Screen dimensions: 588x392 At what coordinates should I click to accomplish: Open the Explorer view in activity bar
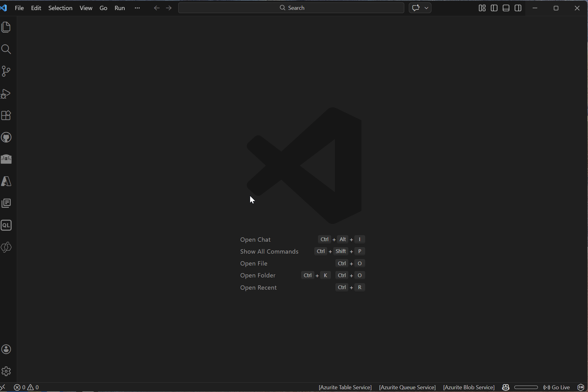6,27
